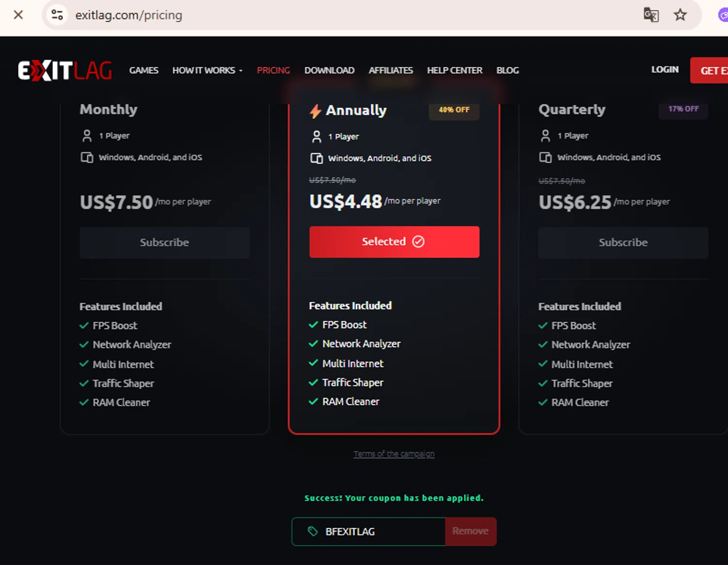Click the Monthly plan heading
The image size is (728, 565).
tap(109, 110)
